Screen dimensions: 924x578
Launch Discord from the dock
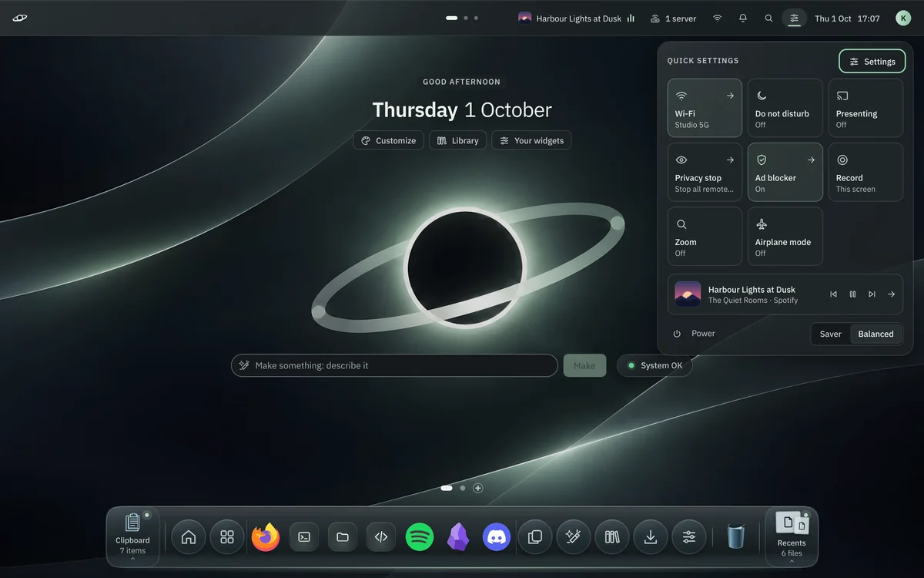point(497,537)
